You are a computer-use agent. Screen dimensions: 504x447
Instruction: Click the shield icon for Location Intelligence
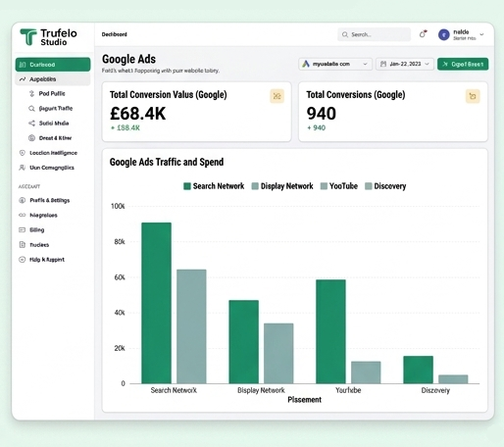click(23, 153)
